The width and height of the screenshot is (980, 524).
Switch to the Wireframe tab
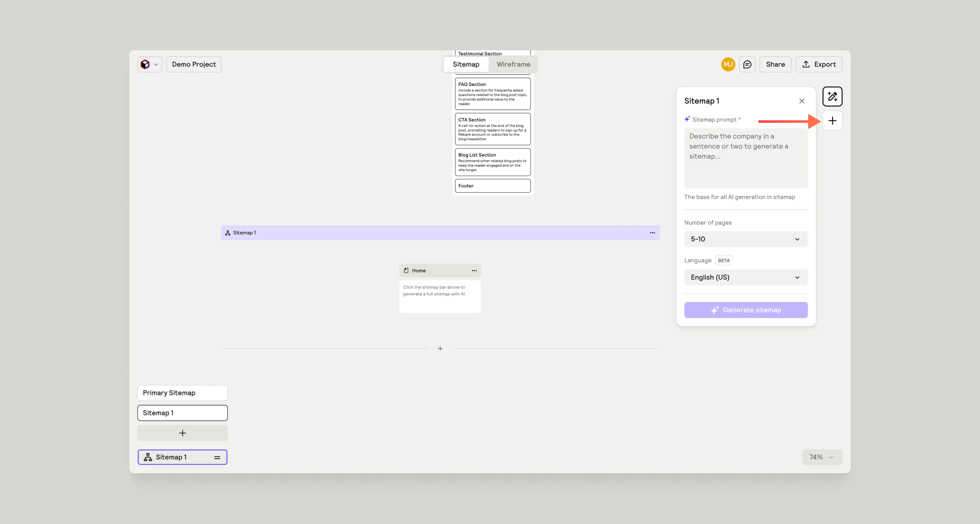click(513, 64)
